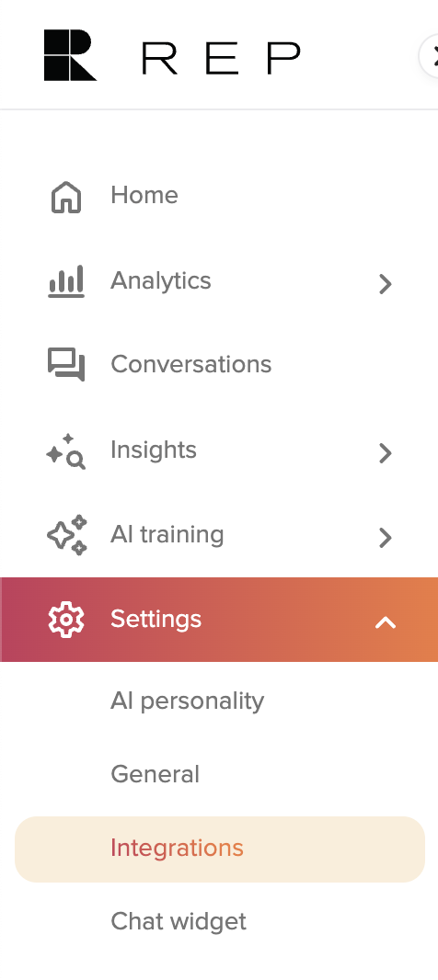438x980 pixels.
Task: Select the Analytics text label
Action: coord(161,280)
